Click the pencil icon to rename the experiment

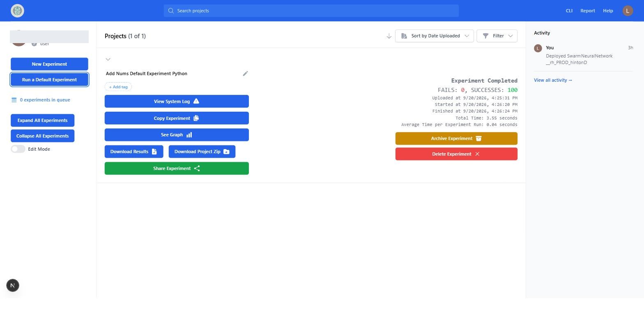pos(245,74)
